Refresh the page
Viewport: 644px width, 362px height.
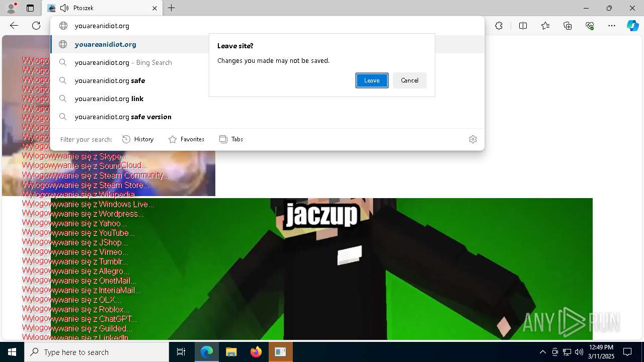coord(36,26)
